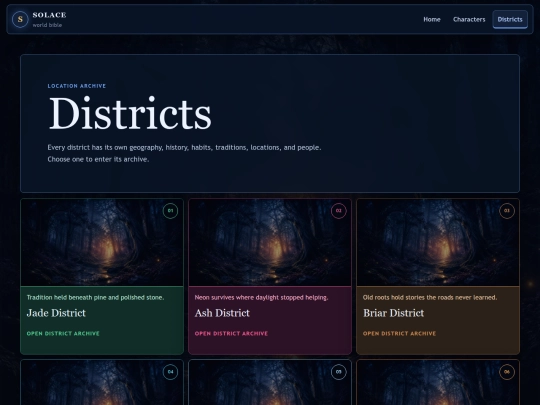This screenshot has height=405, width=540.
Task: Open district archive for Briar District
Action: [399, 333]
